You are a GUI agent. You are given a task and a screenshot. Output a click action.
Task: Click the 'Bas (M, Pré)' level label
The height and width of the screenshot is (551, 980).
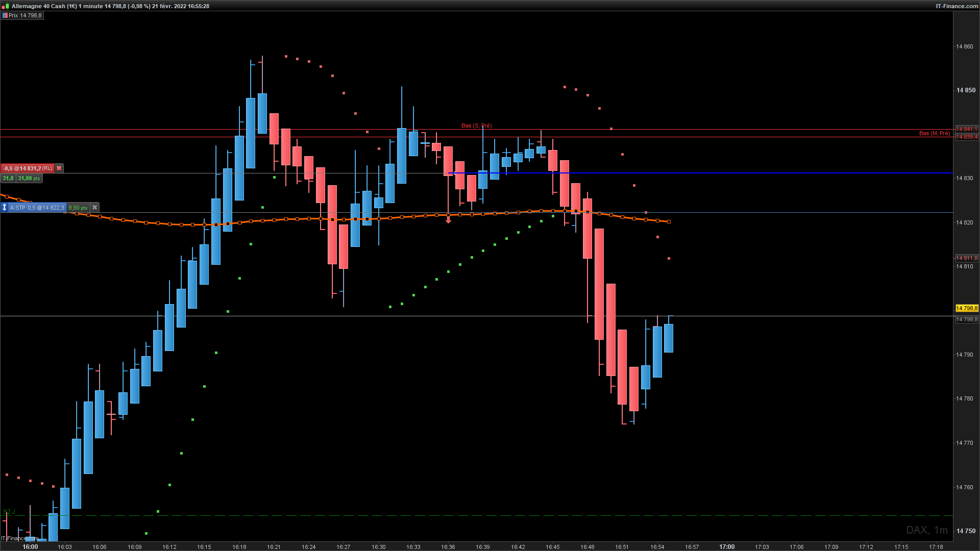tap(934, 133)
